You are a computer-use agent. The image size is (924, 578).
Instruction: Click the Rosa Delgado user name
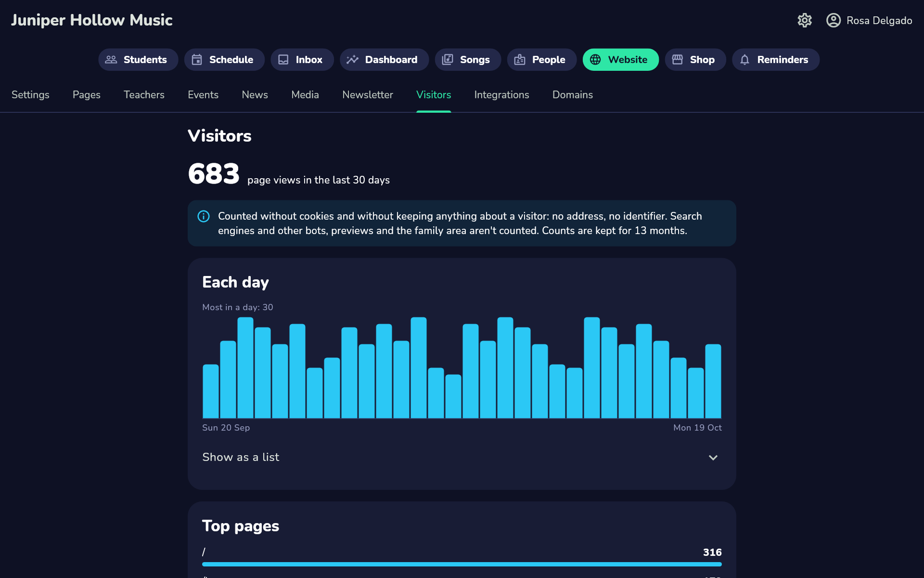pos(879,21)
